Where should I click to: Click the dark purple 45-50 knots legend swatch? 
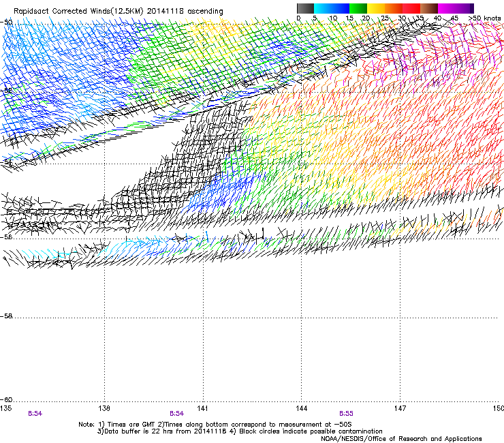click(464, 8)
